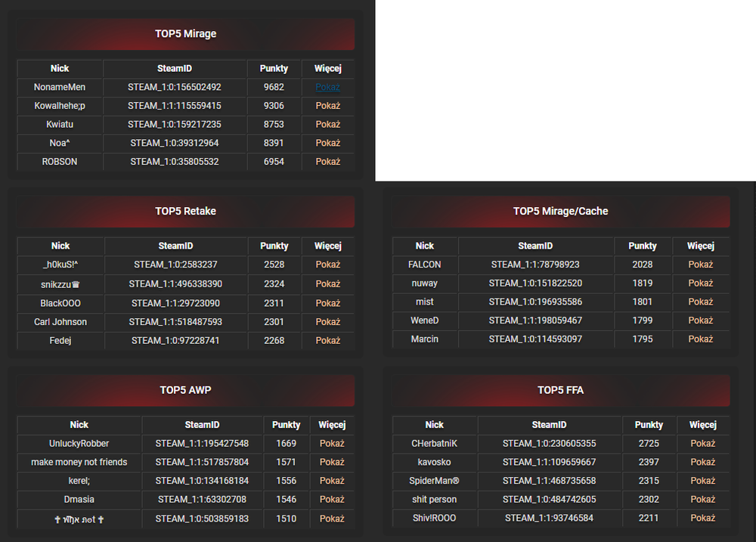This screenshot has height=542, width=756.
Task: Click points value 2311
Action: pyautogui.click(x=274, y=303)
